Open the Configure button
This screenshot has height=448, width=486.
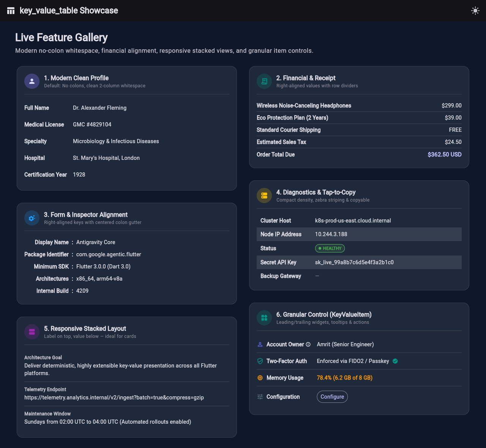click(332, 397)
